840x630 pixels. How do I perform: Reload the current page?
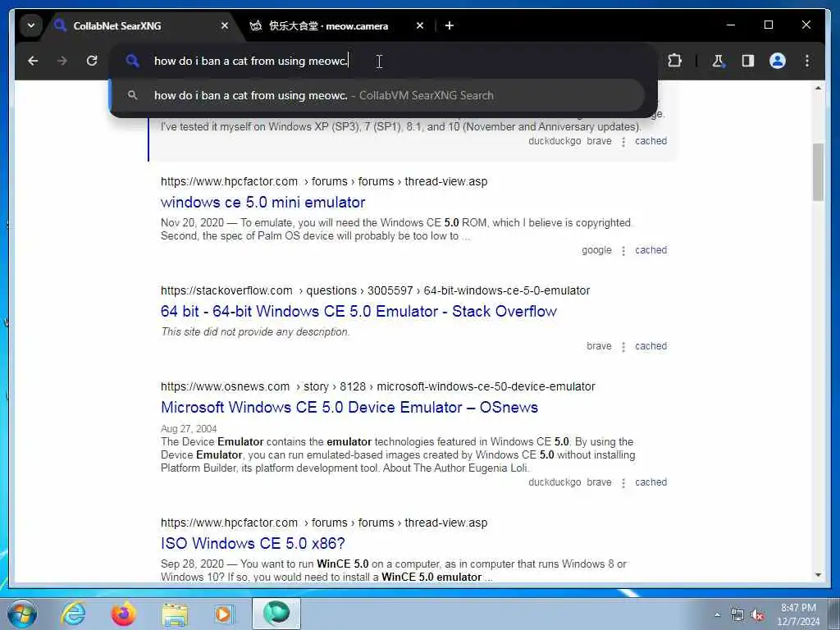[x=92, y=61]
